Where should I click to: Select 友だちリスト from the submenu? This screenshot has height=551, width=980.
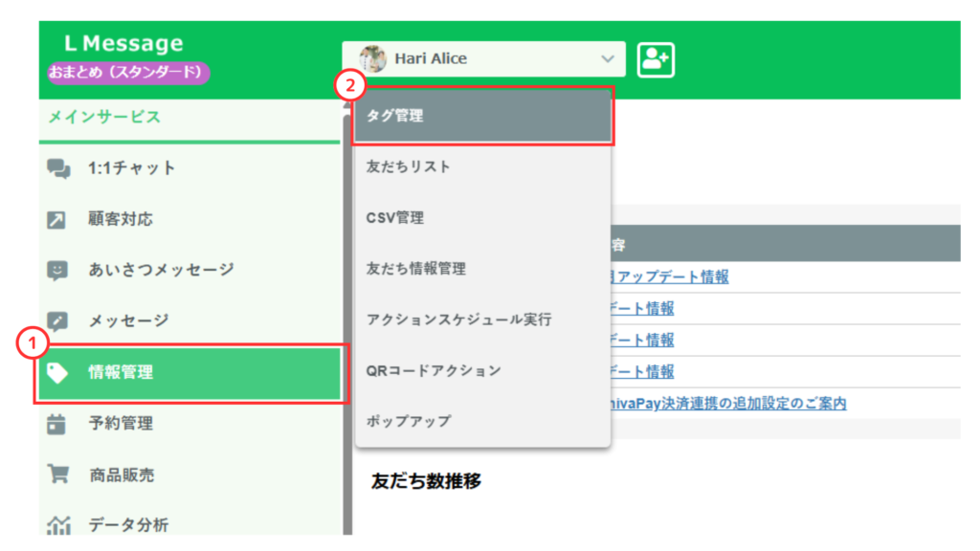pyautogui.click(x=409, y=166)
